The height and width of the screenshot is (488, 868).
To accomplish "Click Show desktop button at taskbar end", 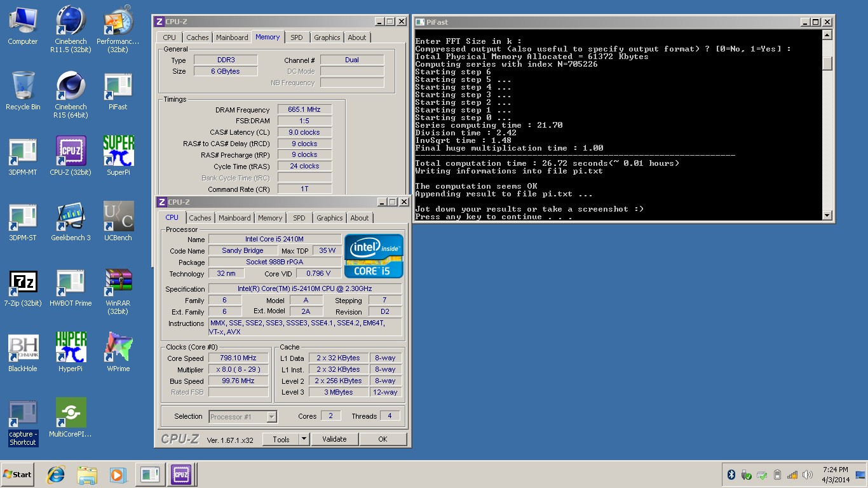I will coord(860,475).
